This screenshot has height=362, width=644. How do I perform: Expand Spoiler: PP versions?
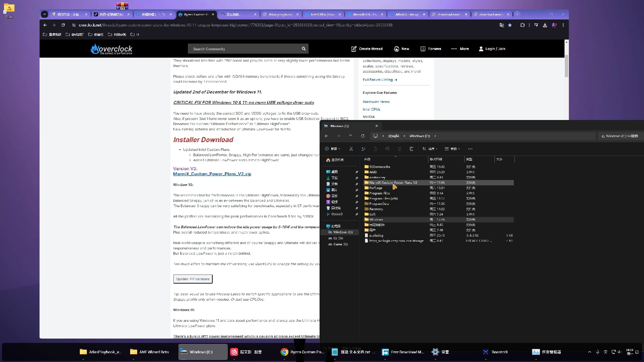(193, 279)
